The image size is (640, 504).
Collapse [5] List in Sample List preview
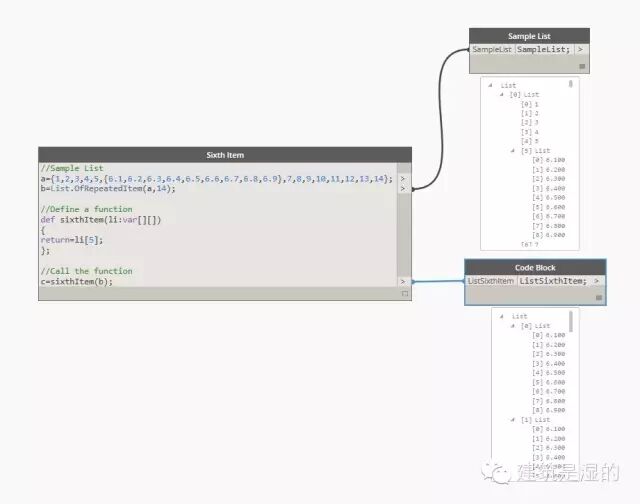tap(513, 151)
